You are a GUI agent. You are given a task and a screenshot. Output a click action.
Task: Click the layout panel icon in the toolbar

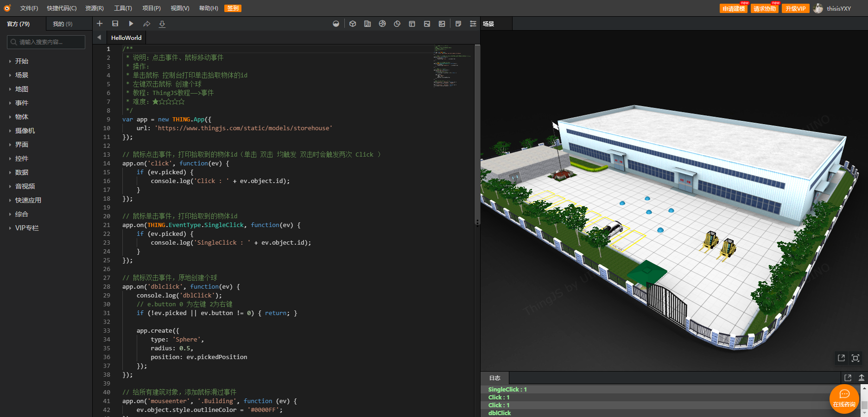[x=412, y=24]
